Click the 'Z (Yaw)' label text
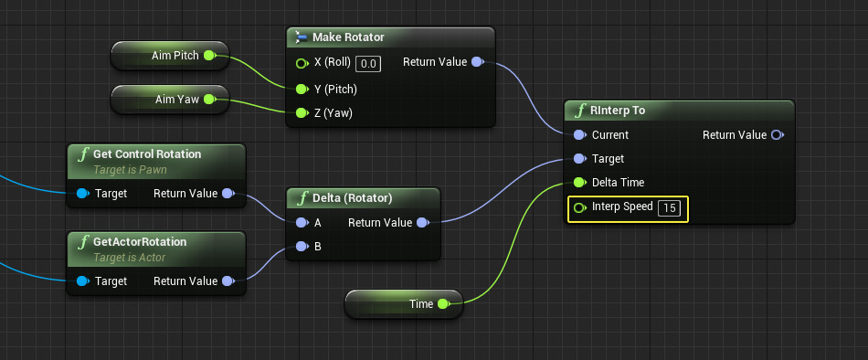 pyautogui.click(x=333, y=113)
